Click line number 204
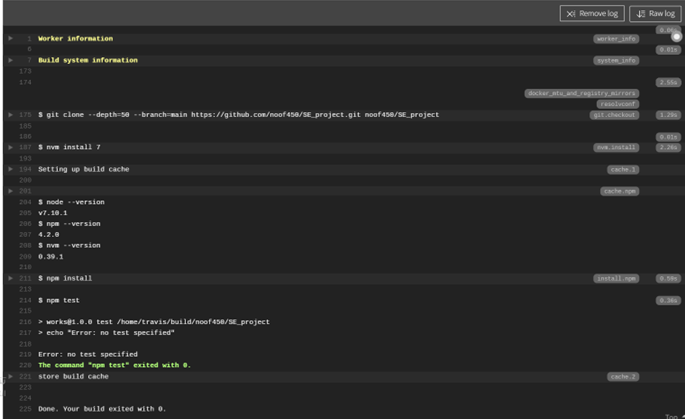This screenshot has width=685, height=419. pyautogui.click(x=25, y=202)
